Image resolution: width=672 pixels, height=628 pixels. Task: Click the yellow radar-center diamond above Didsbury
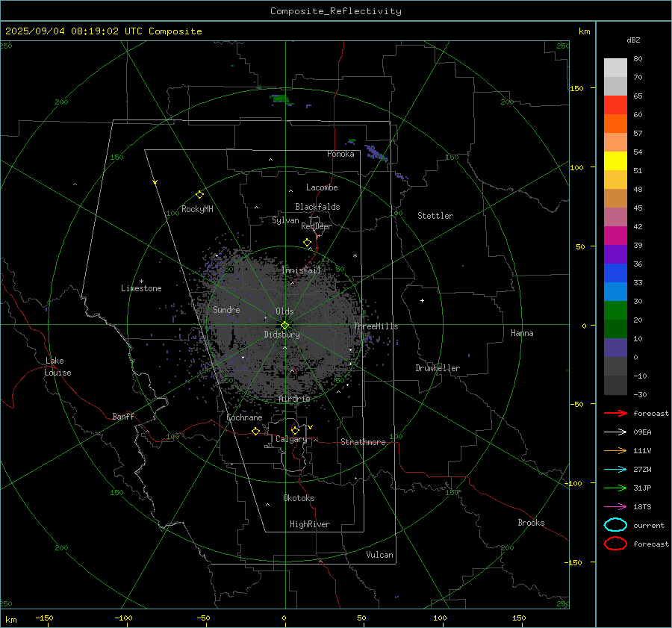(x=285, y=325)
